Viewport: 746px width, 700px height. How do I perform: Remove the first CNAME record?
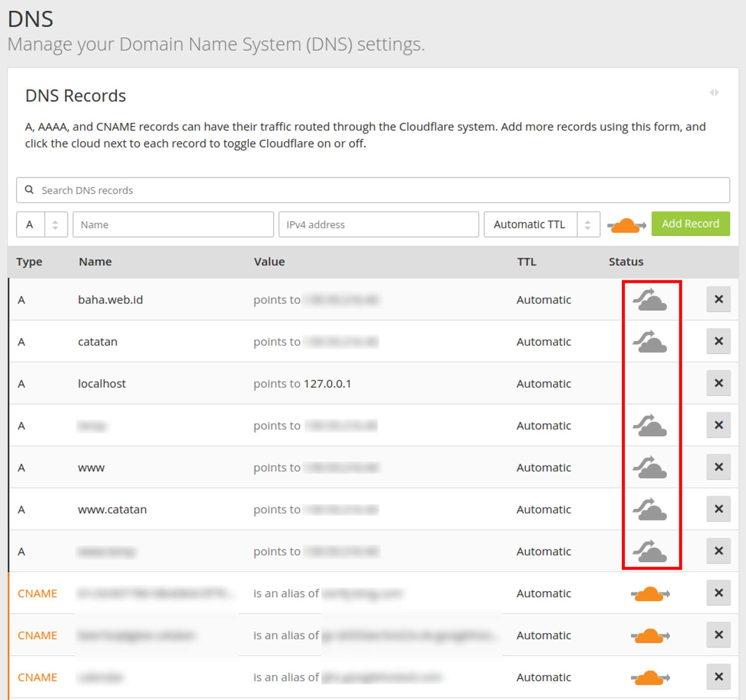point(718,593)
